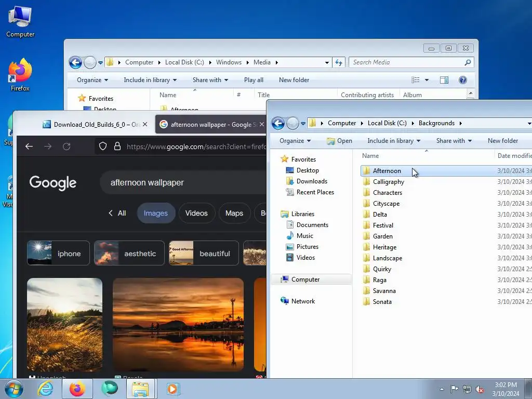Screen dimensions: 532x399
Task: Open Windows Explorer taskbar button
Action: click(x=140, y=389)
